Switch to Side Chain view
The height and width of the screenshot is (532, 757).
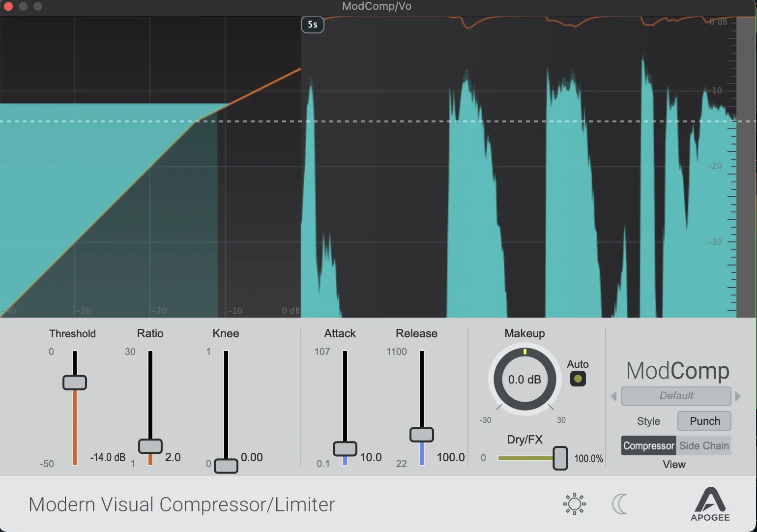click(x=704, y=445)
